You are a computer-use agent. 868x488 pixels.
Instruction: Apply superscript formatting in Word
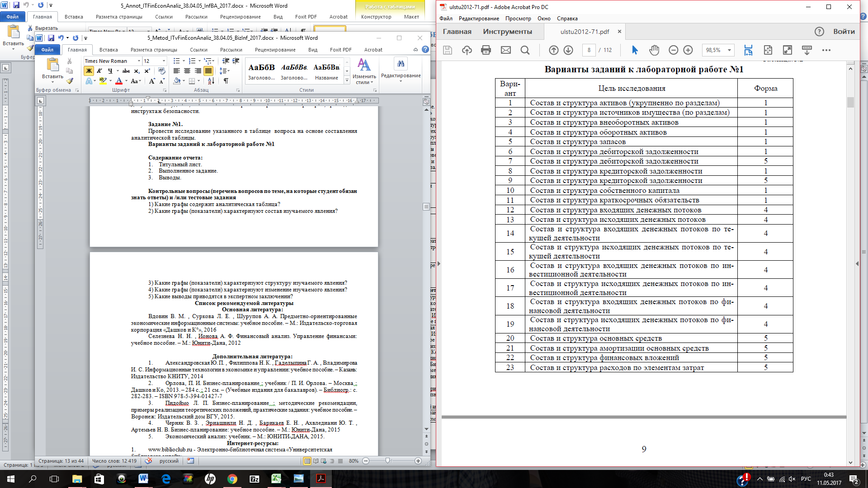[x=147, y=71]
